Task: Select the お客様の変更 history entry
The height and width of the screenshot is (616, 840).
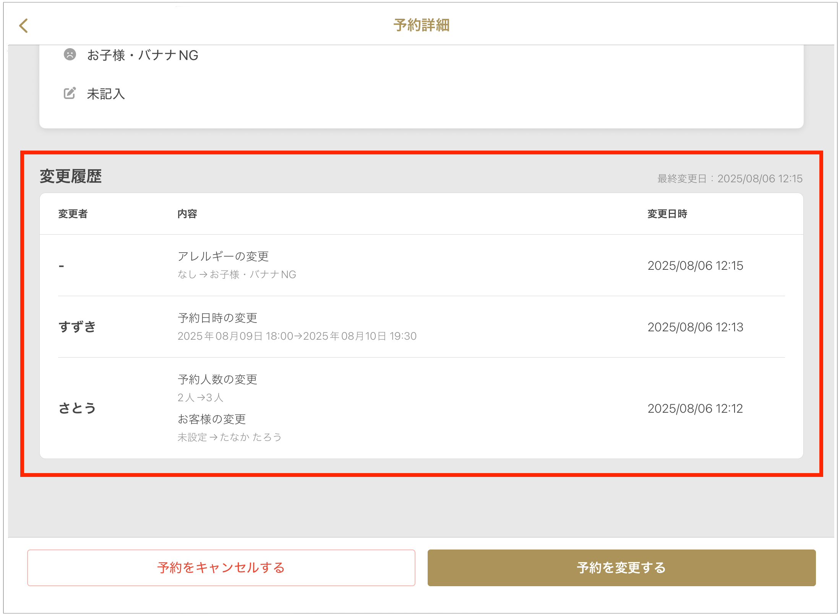Action: click(212, 419)
